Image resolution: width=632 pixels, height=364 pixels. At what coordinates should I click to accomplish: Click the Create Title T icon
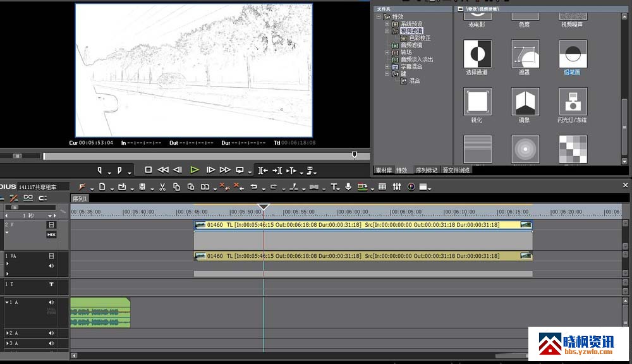click(x=334, y=186)
